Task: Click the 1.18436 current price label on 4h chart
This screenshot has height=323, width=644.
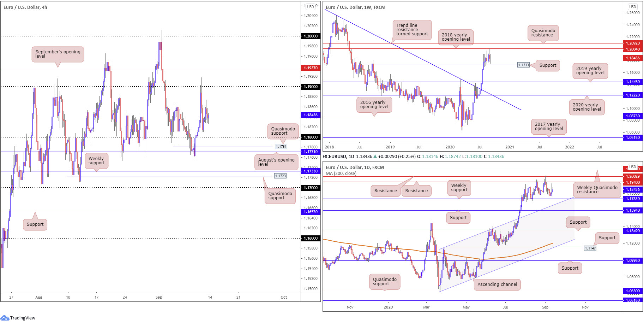Action: 311,115
